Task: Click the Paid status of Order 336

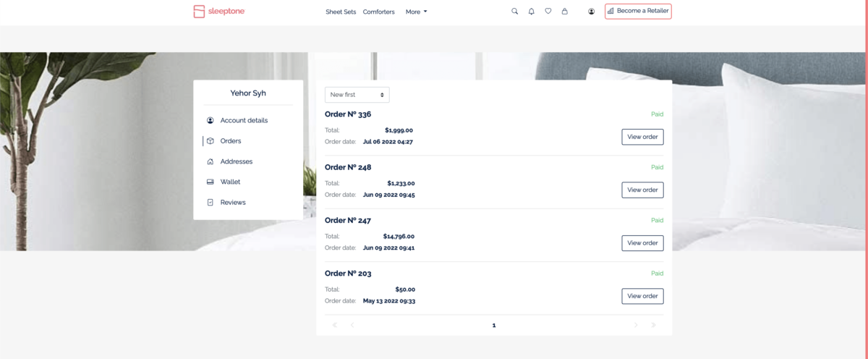Action: click(x=657, y=114)
